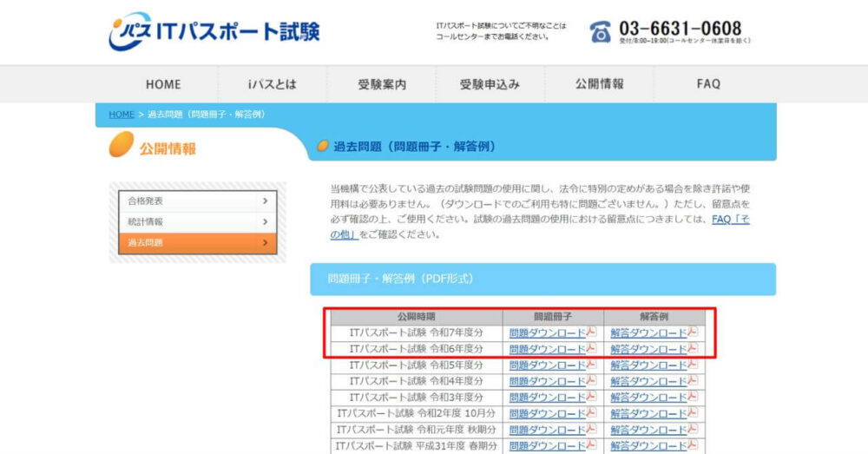Open 問題ダウンロード link for 令和元年度 秋期分
The image size is (868, 454).
pos(547,429)
